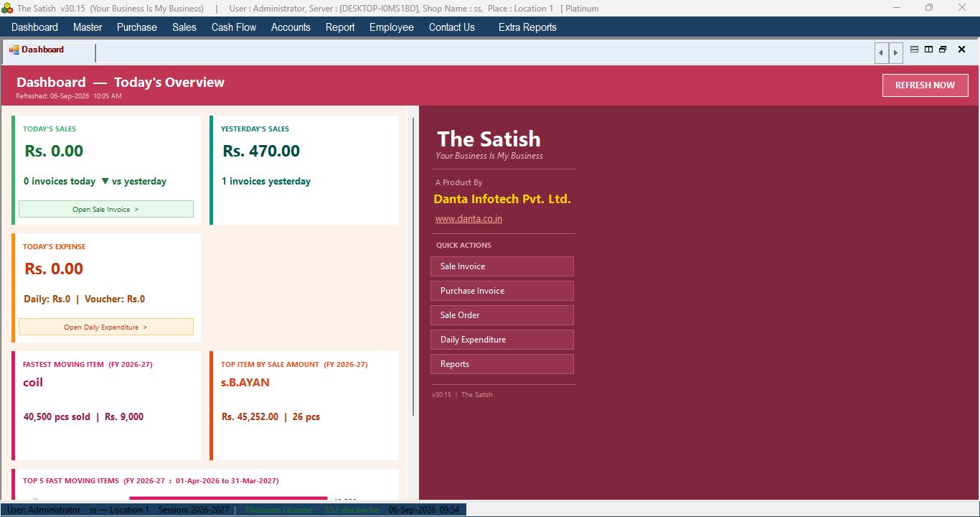Open the Master menu
The image size is (980, 517).
coord(88,27)
